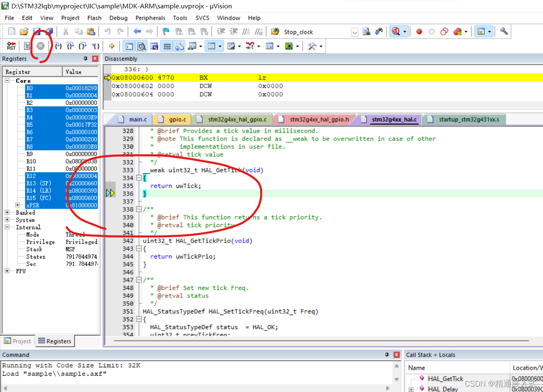Step into the current line
This screenshot has width=543, height=392.
coord(58,46)
